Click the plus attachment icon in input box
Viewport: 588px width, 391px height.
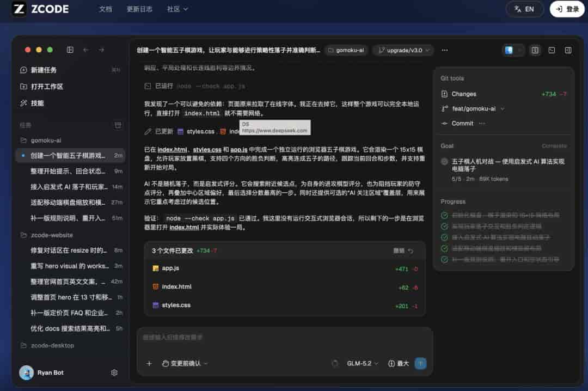(149, 364)
